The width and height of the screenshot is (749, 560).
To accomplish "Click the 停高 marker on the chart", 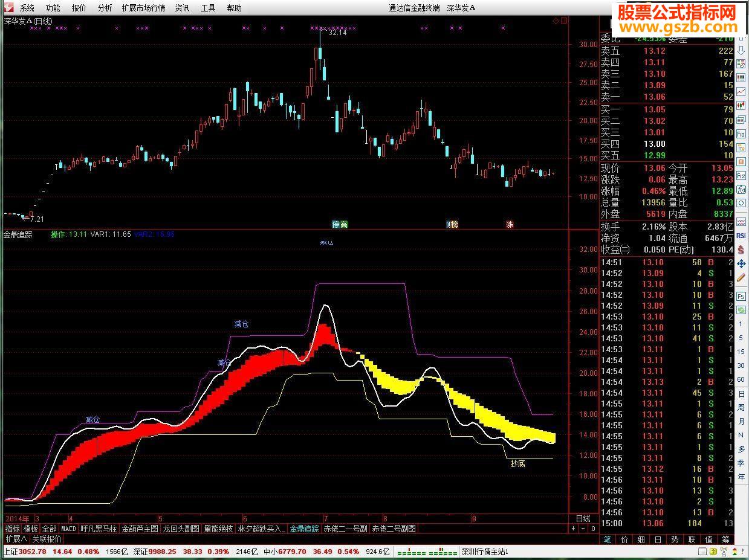I will [x=340, y=224].
